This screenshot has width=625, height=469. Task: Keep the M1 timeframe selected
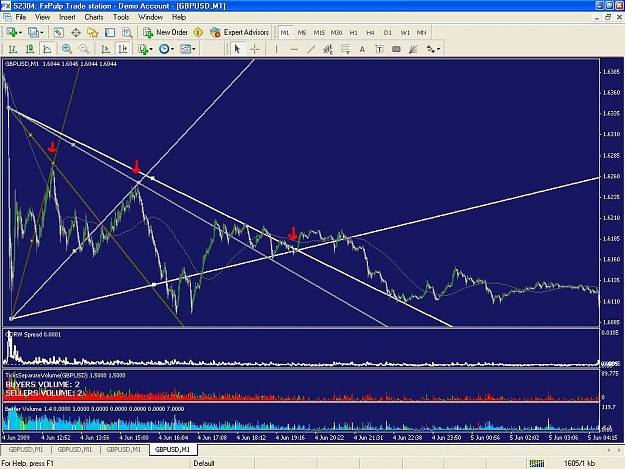click(285, 33)
